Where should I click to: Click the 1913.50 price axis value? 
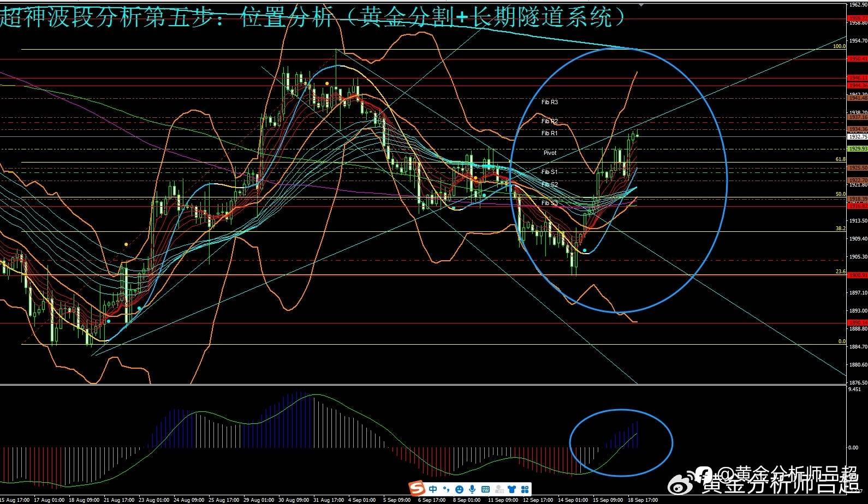tap(859, 221)
